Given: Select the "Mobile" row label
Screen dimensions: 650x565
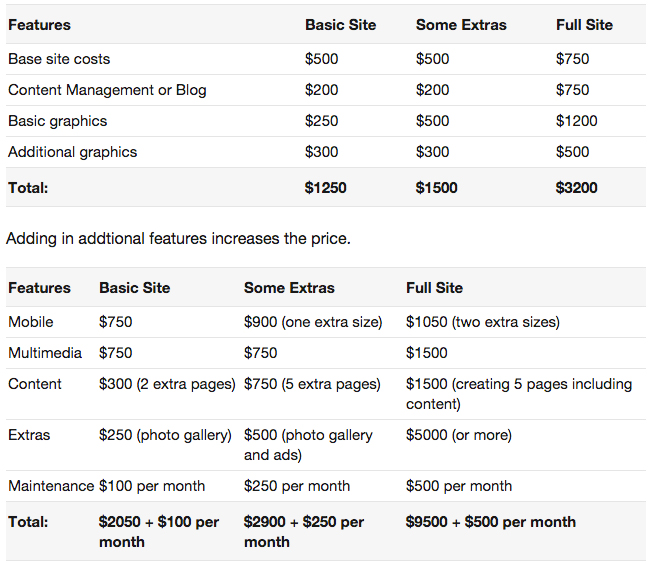Looking at the screenshot, I should coord(31,322).
